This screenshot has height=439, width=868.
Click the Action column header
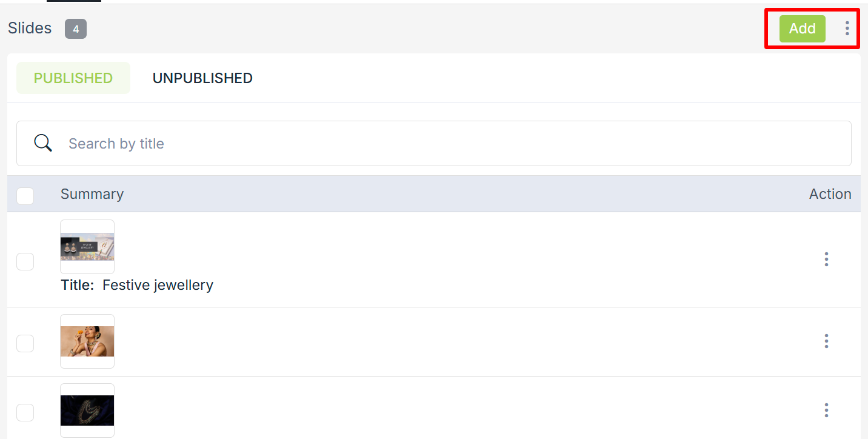830,194
